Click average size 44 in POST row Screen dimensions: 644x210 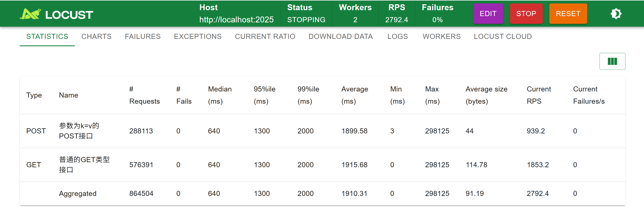point(470,131)
